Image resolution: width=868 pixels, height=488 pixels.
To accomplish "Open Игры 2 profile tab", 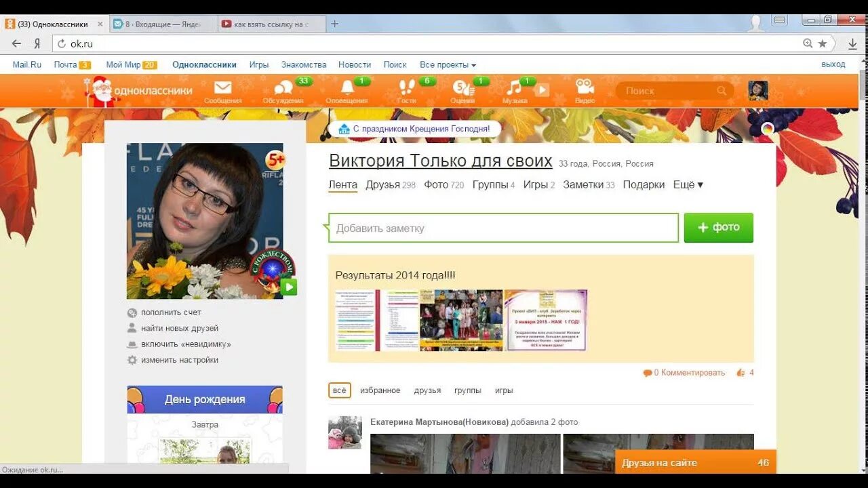I will click(x=539, y=184).
